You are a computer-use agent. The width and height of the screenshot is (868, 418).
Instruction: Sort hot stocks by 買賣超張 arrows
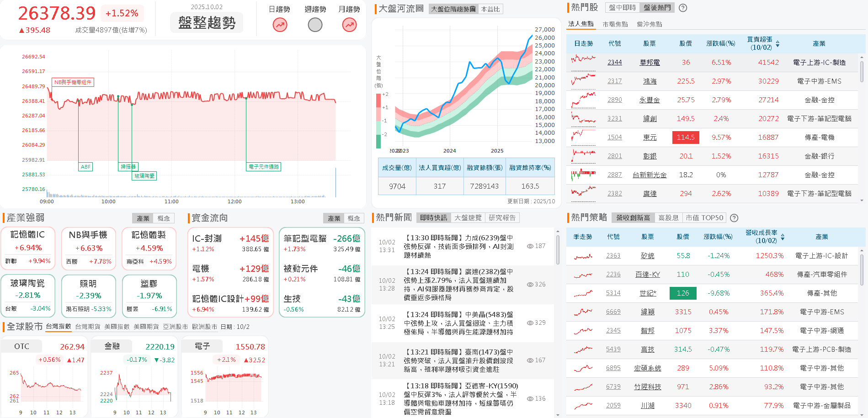(x=777, y=44)
